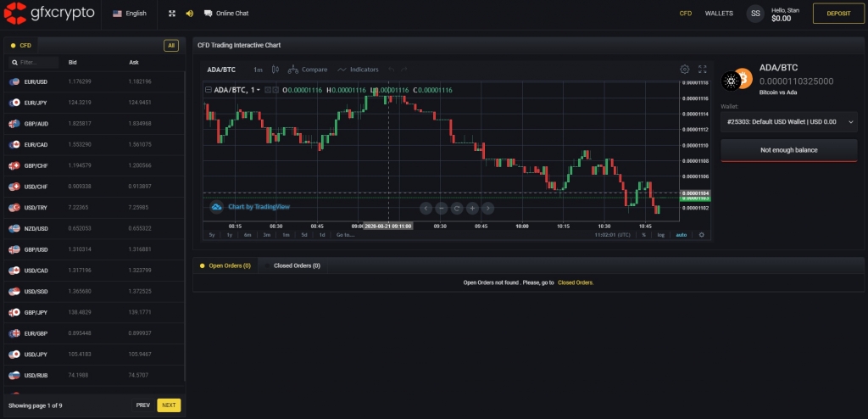
Task: Select the NZD/USD pair row
Action: click(x=94, y=228)
